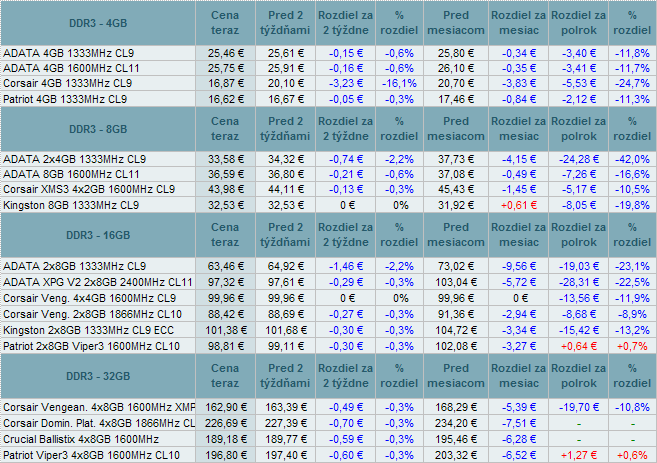Click Kingston 2x8GB 1333MHz CL9 ECC name
The height and width of the screenshot is (463, 657).
click(88, 330)
